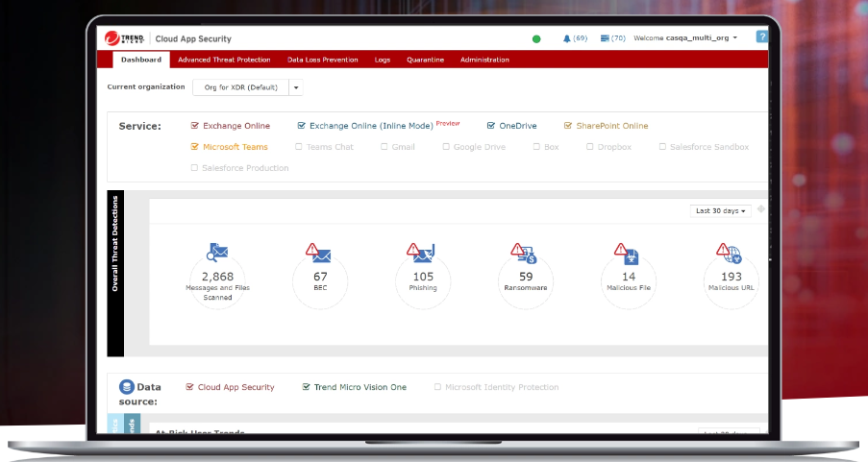Enable the Google Drive checkbox
This screenshot has height=462, width=868.
(x=446, y=147)
